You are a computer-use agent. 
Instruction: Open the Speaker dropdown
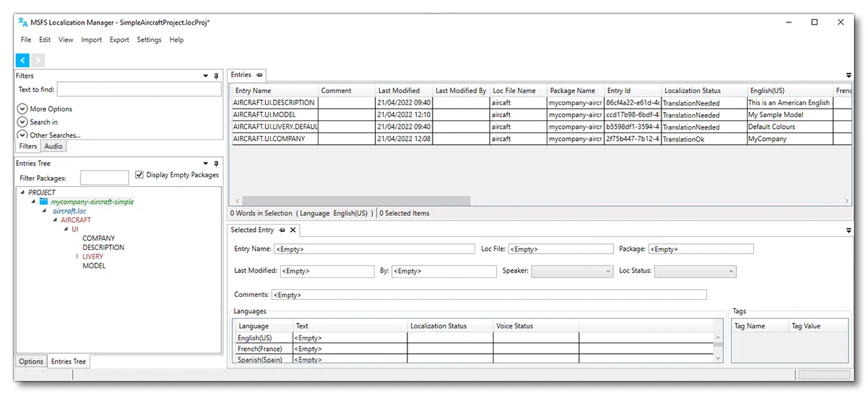pyautogui.click(x=572, y=271)
